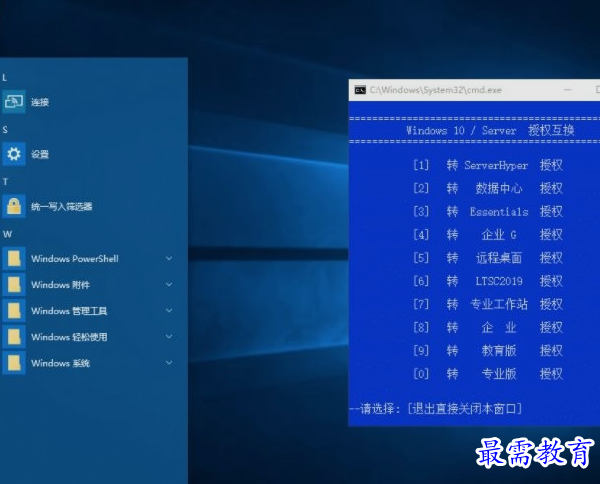This screenshot has width=600, height=484.
Task: Expand Windows 轻松使用 chevron
Action: pyautogui.click(x=169, y=337)
